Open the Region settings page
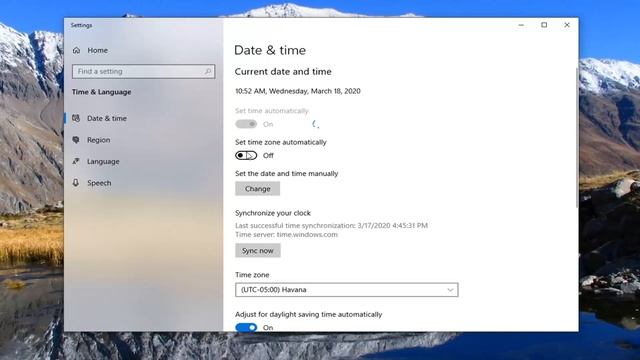This screenshot has width=640, height=360. 98,140
